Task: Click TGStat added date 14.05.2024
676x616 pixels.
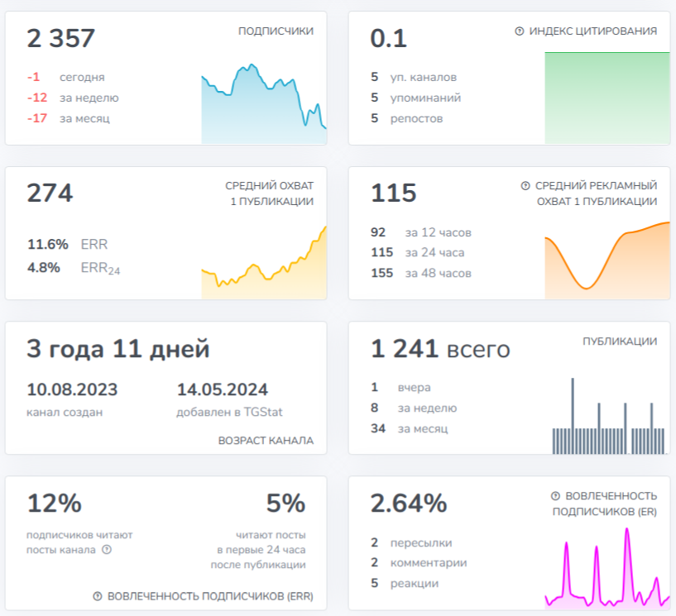Action: pos(223,389)
